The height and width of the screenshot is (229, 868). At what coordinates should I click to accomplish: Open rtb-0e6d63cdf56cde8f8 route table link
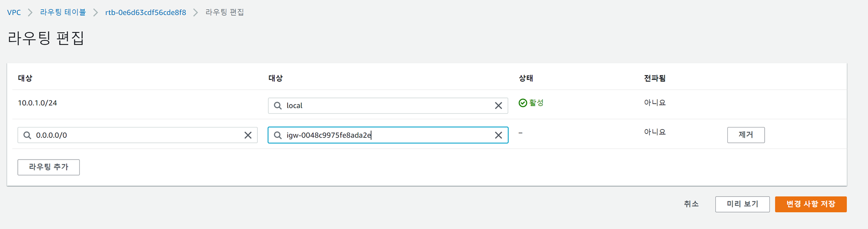(x=145, y=13)
